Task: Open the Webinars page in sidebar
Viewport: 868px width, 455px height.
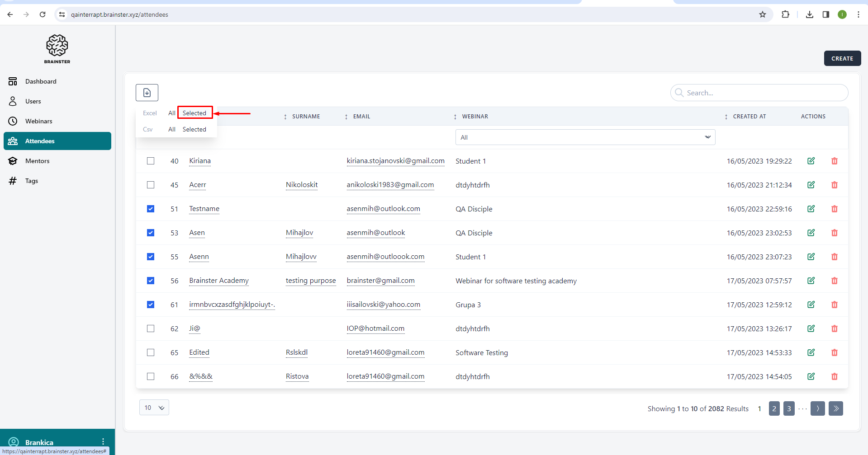Action: (39, 121)
